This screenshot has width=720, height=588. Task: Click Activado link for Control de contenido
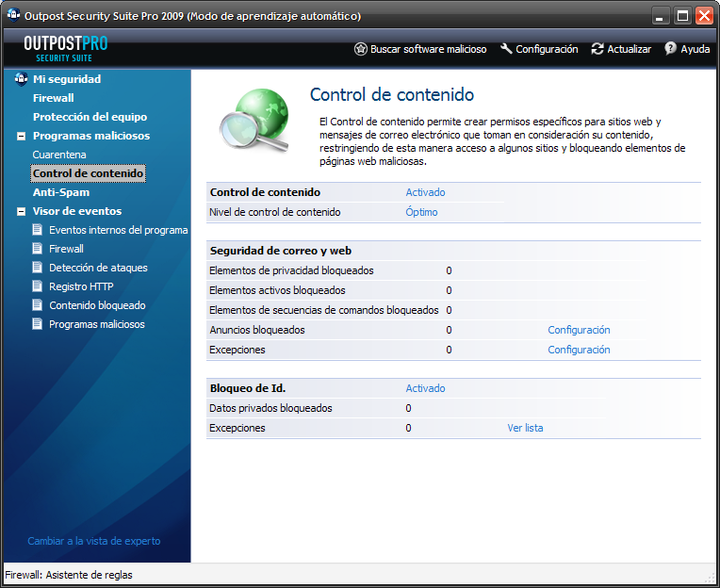(x=425, y=192)
